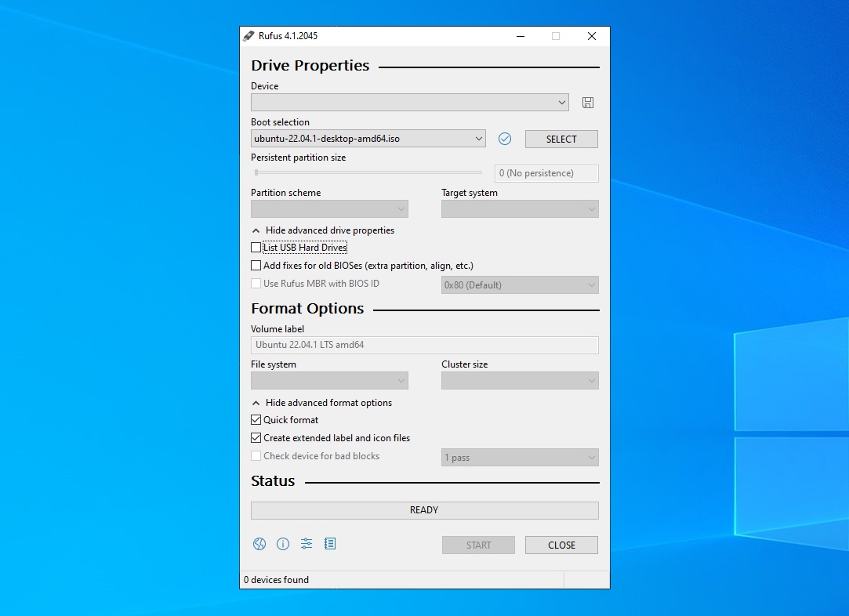Open the language globe icon
This screenshot has height=616, width=849.
259,544
